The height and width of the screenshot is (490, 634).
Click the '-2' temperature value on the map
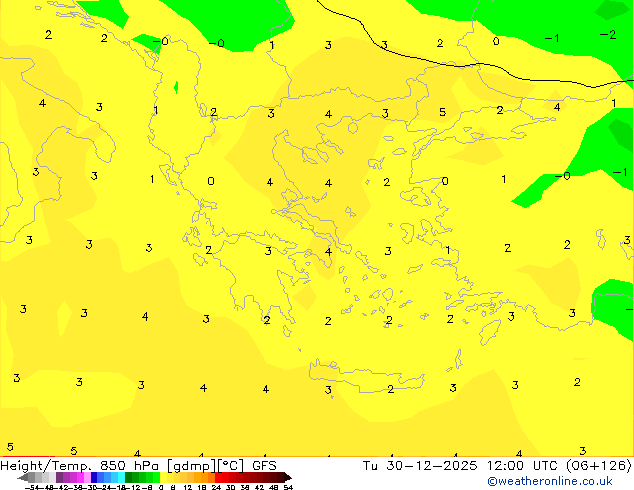tap(608, 35)
